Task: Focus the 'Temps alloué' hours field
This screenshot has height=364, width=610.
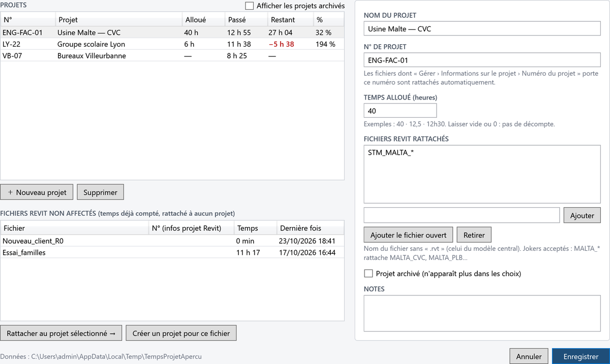Action: pyautogui.click(x=401, y=111)
